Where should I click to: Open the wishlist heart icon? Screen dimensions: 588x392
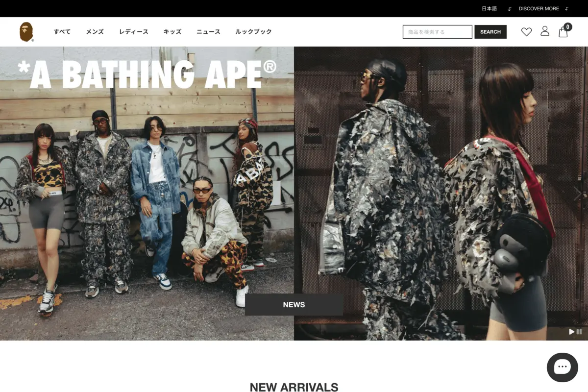click(x=526, y=32)
